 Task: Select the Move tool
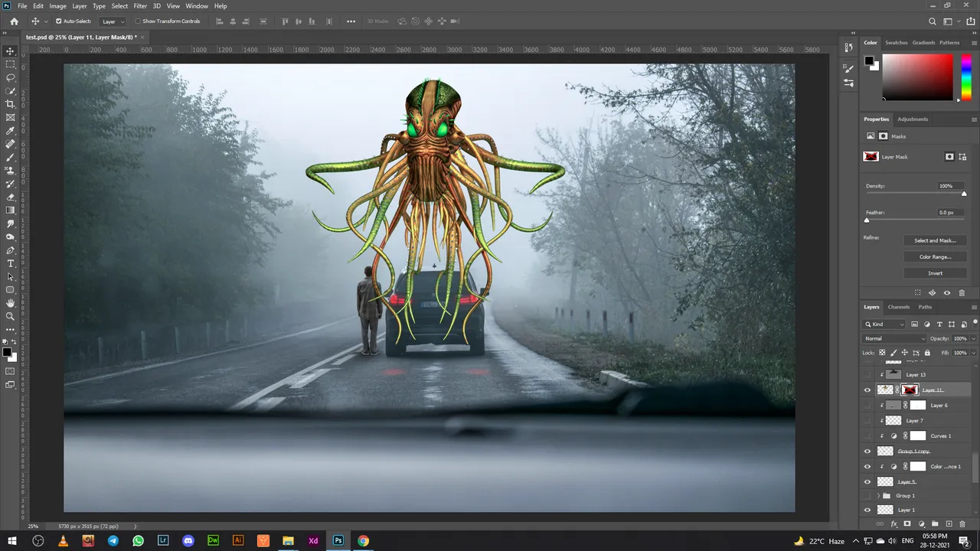point(10,51)
